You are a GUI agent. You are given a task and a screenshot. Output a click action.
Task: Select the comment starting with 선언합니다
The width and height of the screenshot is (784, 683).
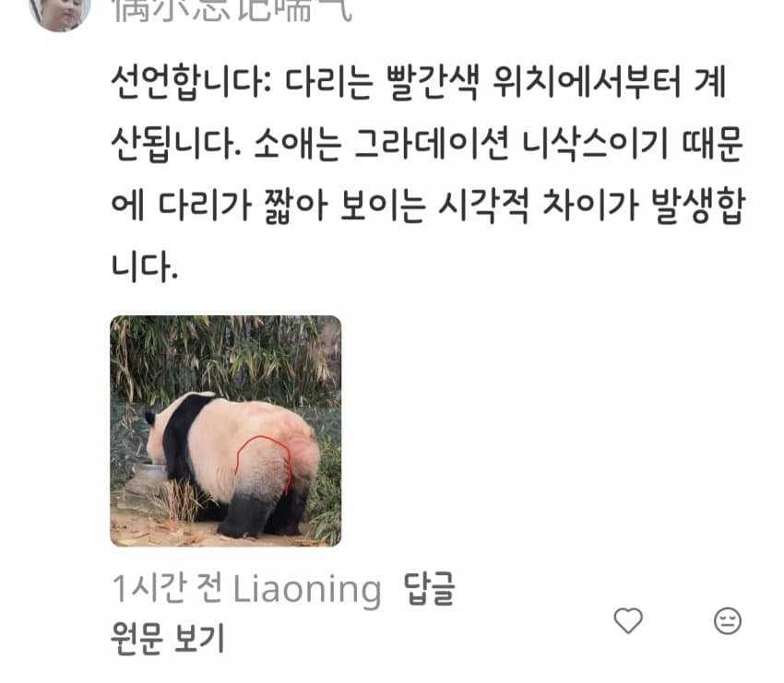pyautogui.click(x=427, y=173)
